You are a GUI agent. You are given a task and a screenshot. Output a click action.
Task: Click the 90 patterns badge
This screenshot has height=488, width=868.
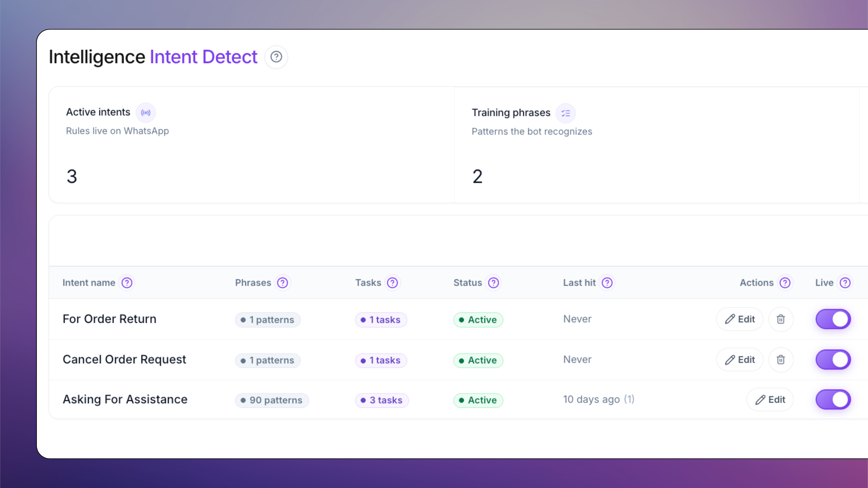(272, 400)
